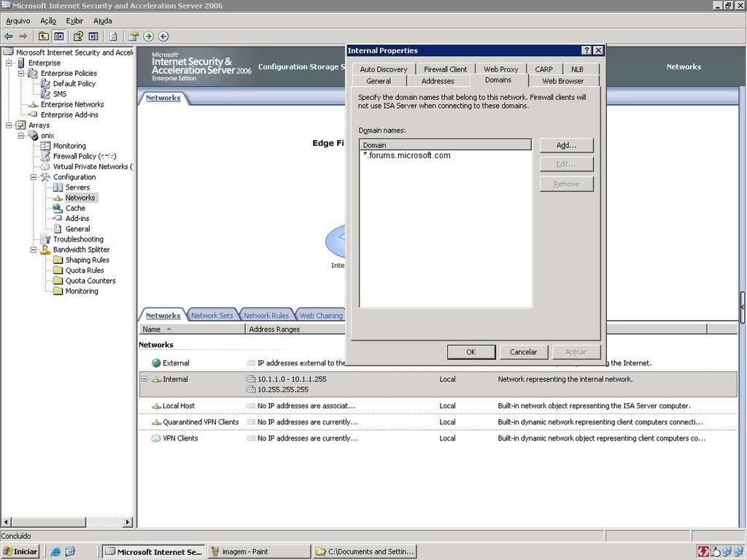The width and height of the screenshot is (747, 560).
Task: Click the Firewall Policy icon in tree
Action: [45, 156]
